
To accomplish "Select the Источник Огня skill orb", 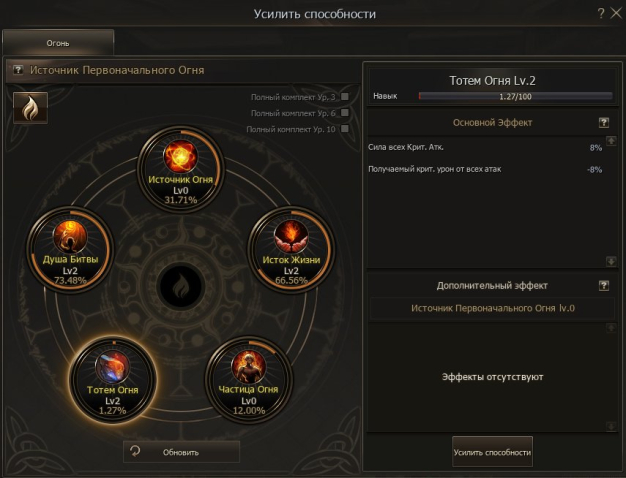I will [x=180, y=169].
